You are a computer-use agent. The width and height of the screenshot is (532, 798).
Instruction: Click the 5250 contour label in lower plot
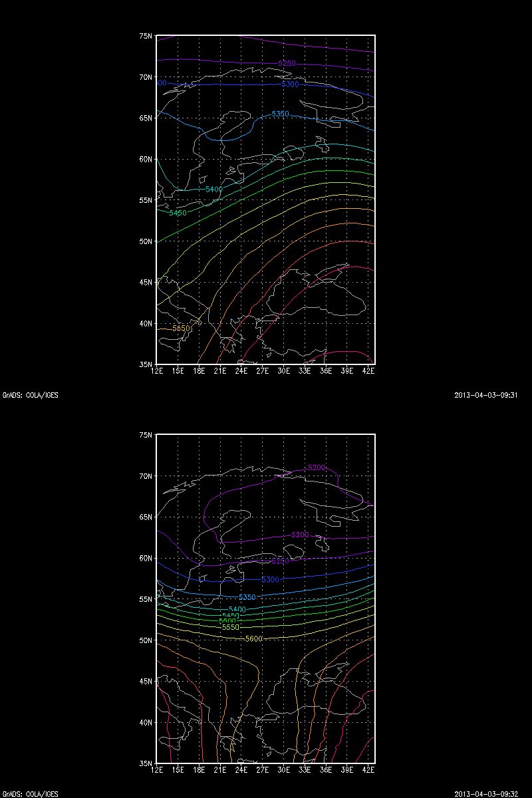pos(281,561)
